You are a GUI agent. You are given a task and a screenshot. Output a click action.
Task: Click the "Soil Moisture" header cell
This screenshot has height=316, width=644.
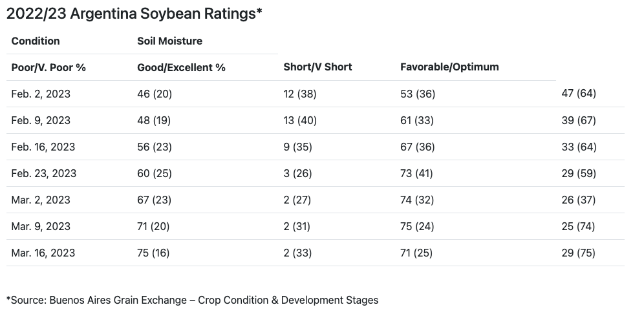tap(169, 41)
